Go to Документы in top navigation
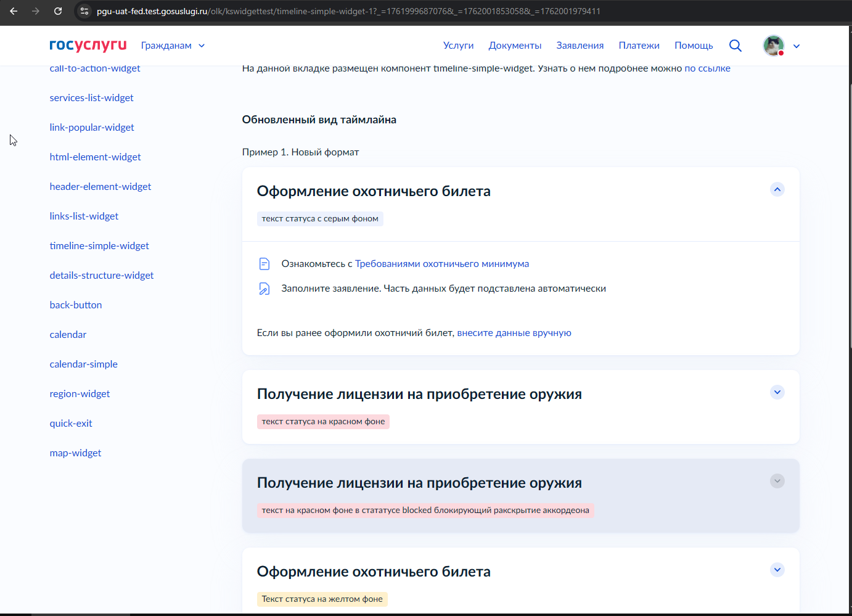Screen dimensions: 852x616 pyautogui.click(x=515, y=46)
